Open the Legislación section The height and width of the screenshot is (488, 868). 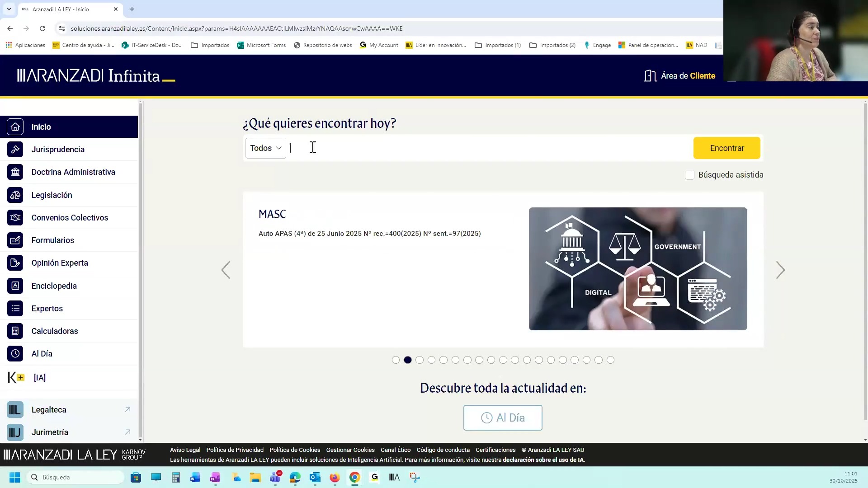(52, 195)
